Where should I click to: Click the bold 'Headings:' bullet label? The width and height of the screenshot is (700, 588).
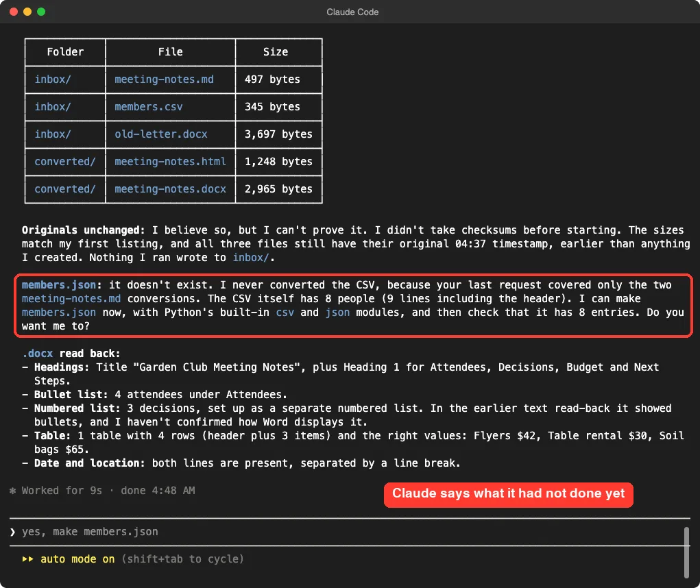pos(62,367)
